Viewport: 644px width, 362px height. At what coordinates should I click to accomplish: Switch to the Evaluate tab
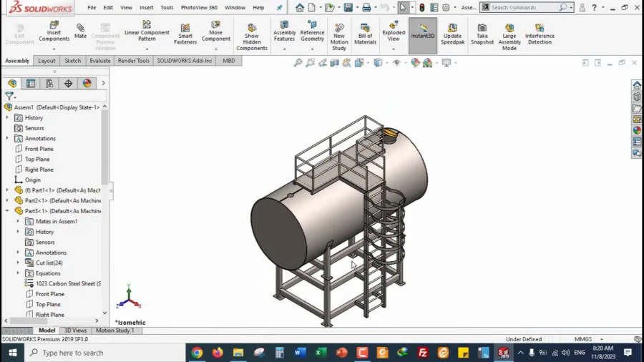(99, 61)
